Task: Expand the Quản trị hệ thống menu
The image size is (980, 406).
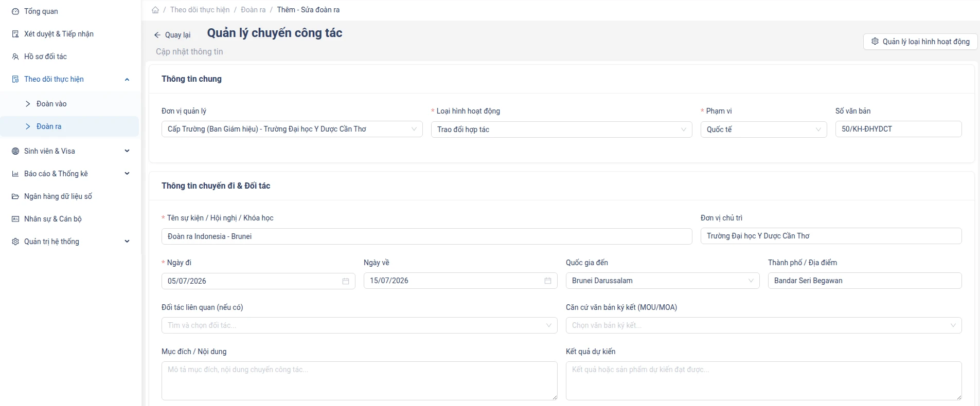Action: [x=127, y=242]
